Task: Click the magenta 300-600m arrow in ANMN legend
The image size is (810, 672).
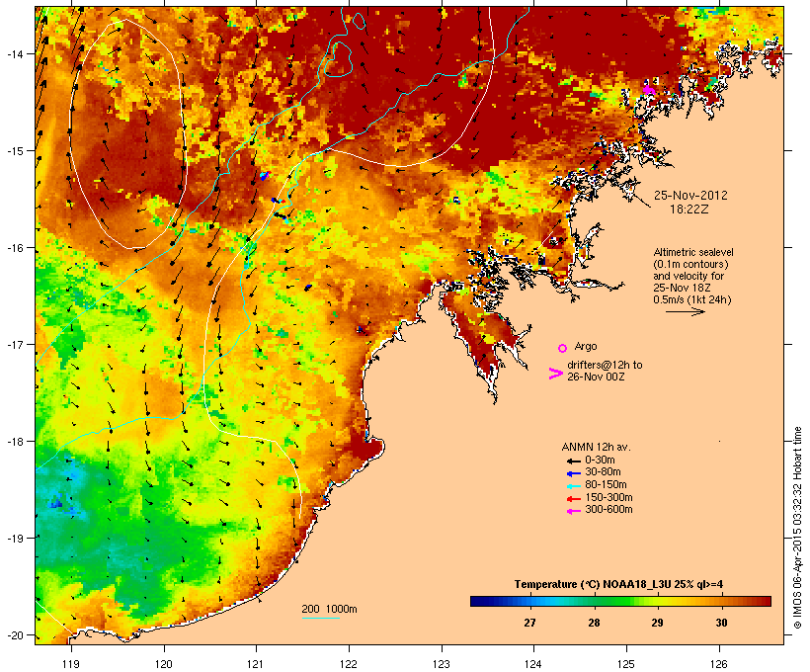Action: 573,511
